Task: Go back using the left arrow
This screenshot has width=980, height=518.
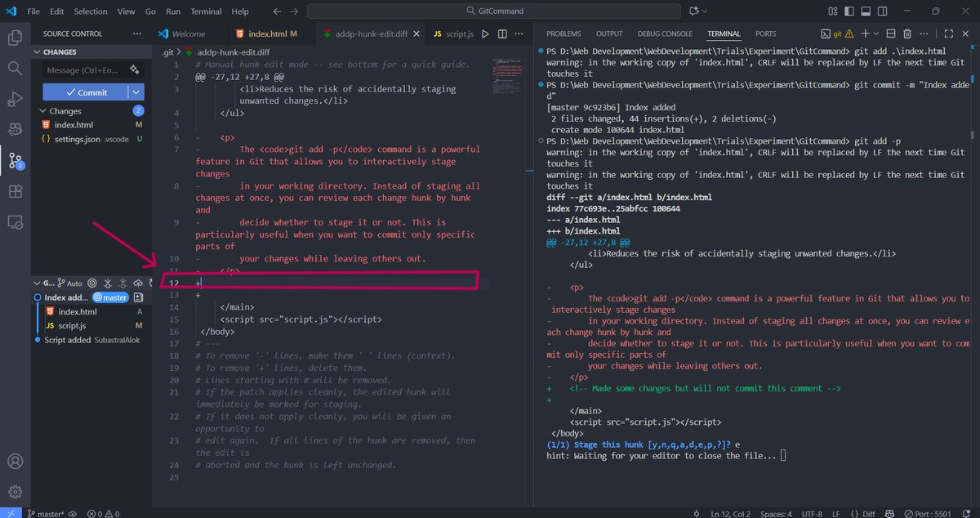Action: [277, 11]
